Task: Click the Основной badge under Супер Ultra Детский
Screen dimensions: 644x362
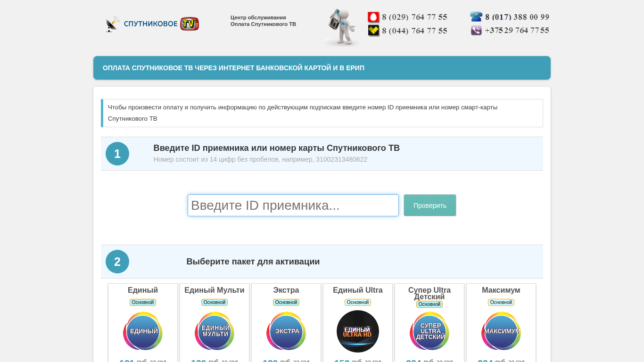Action: point(429,304)
